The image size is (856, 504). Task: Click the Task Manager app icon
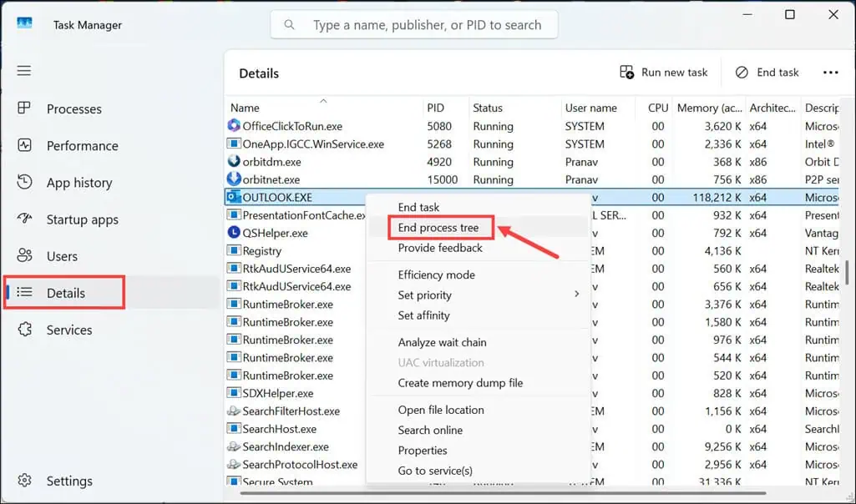tap(24, 24)
